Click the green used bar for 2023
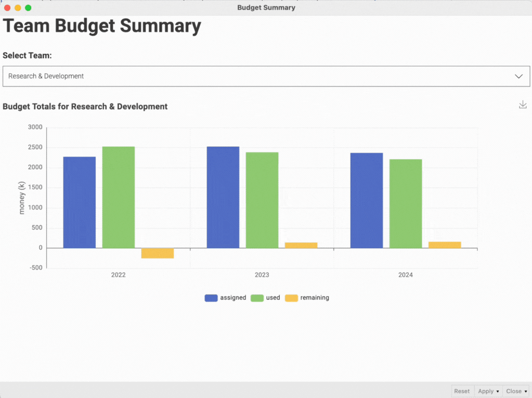The width and height of the screenshot is (532, 398). (x=262, y=200)
